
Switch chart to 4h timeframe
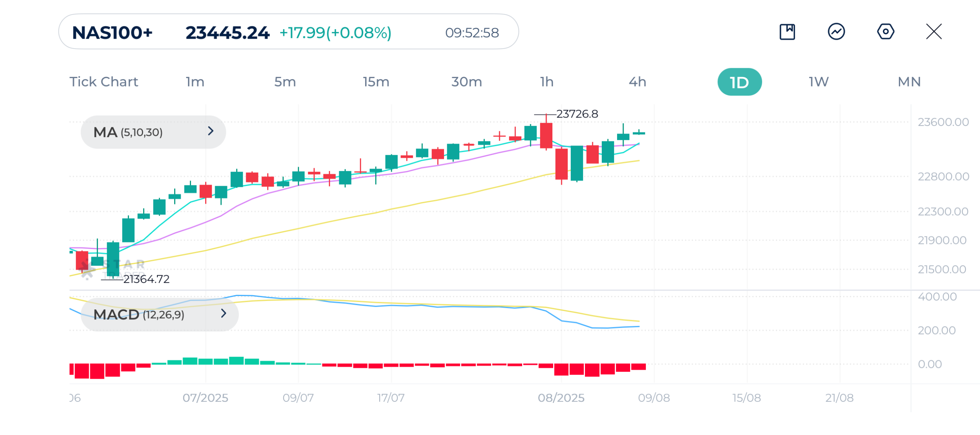(x=637, y=82)
